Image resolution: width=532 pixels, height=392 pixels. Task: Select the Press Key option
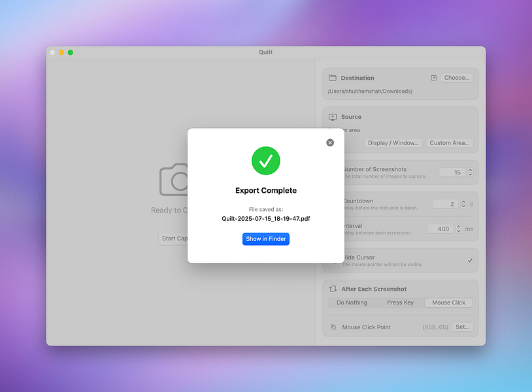tap(401, 302)
